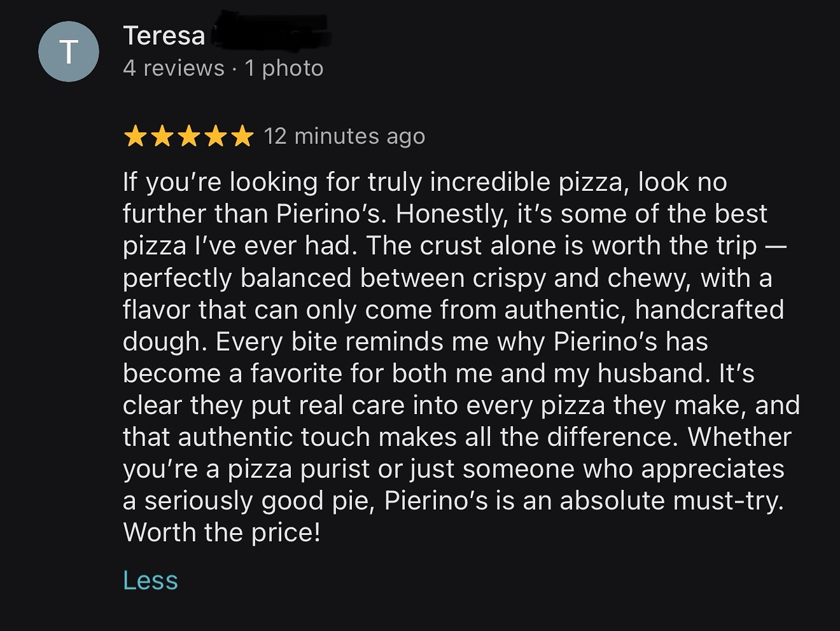Click the review's opening line 'If you're looking'
This screenshot has height=631, width=840.
pos(220,183)
